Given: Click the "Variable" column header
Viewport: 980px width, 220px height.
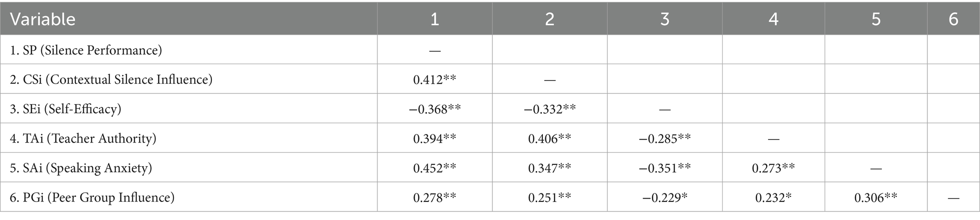Looking at the screenshot, I should [43, 19].
